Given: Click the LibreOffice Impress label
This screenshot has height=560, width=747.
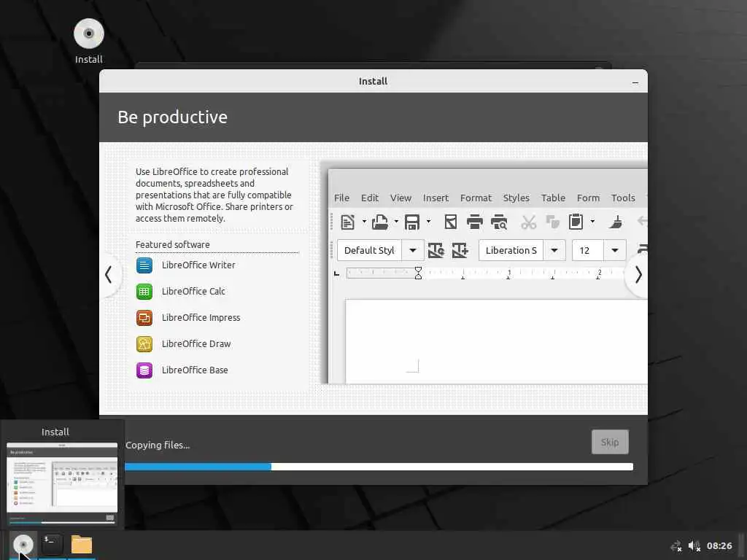Looking at the screenshot, I should [x=201, y=318].
